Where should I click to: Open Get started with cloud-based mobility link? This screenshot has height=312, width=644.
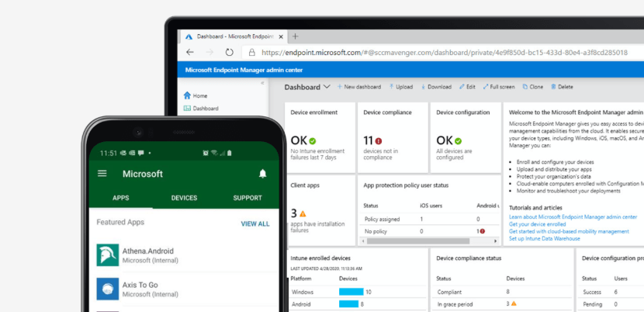click(569, 231)
